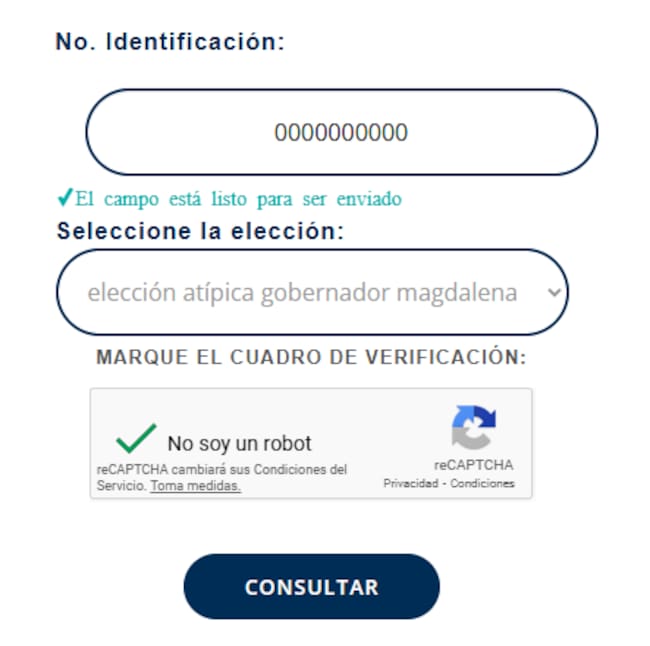Open the 'Seleccione la elección' dropdown

311,293
